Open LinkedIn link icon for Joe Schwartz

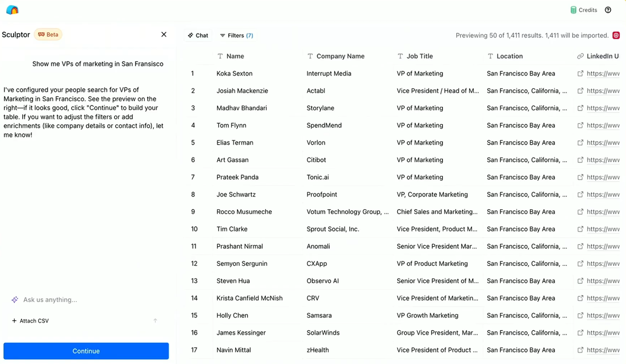[x=580, y=194]
